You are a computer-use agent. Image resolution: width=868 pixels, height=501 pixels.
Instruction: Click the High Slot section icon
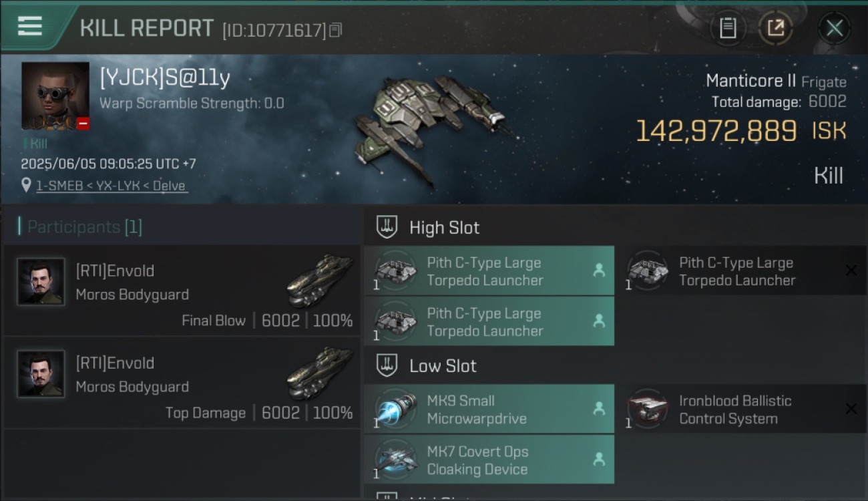coord(387,227)
